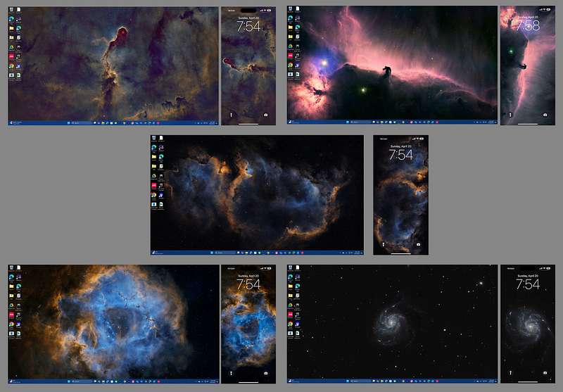Click Start button on Horsehead nebula desktop taskbar
The width and height of the screenshot is (563, 392).
pyautogui.click(x=348, y=122)
